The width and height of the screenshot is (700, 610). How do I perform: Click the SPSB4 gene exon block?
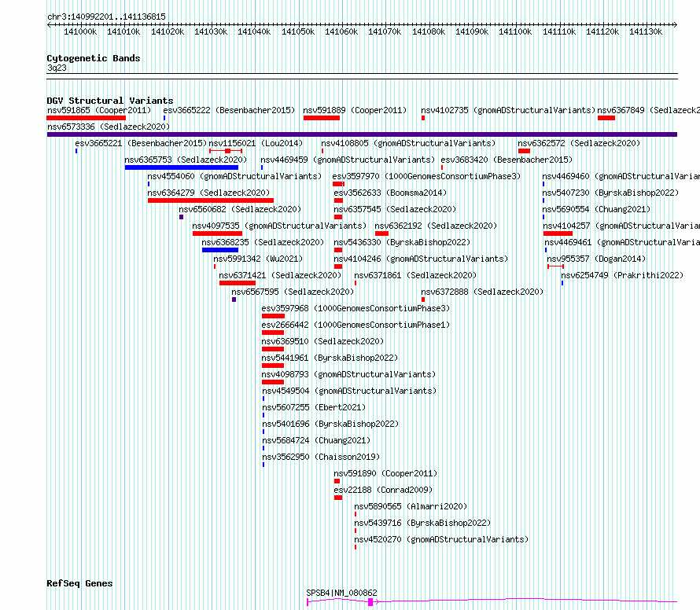[370, 602]
